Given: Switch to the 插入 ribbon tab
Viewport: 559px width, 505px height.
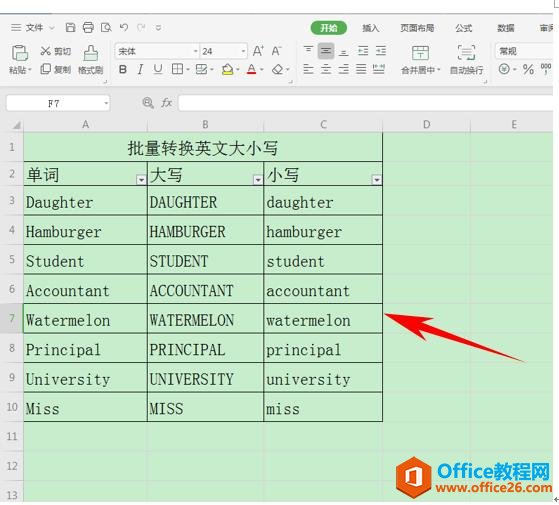Looking at the screenshot, I should tap(370, 28).
